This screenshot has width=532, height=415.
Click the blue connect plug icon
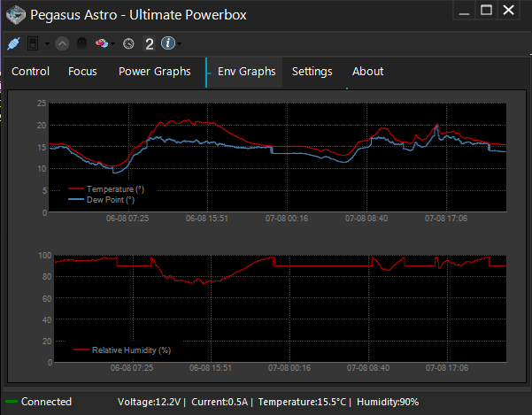pyautogui.click(x=13, y=43)
